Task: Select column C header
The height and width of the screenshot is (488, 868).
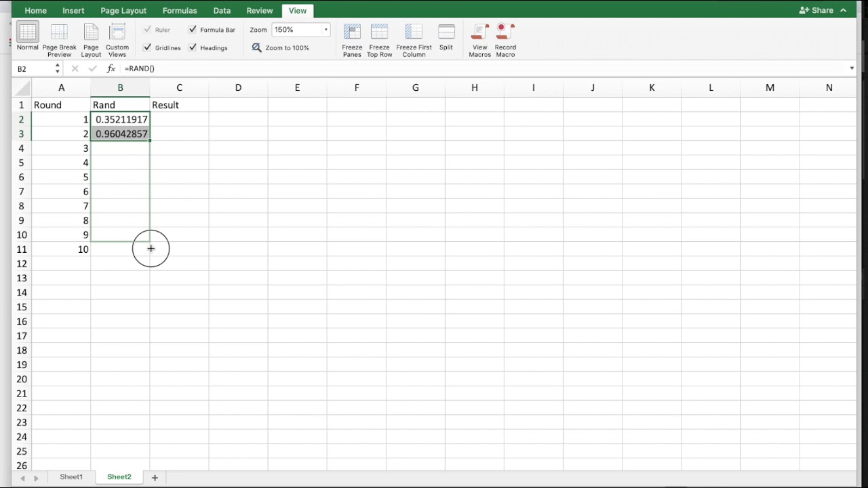Action: coord(179,87)
